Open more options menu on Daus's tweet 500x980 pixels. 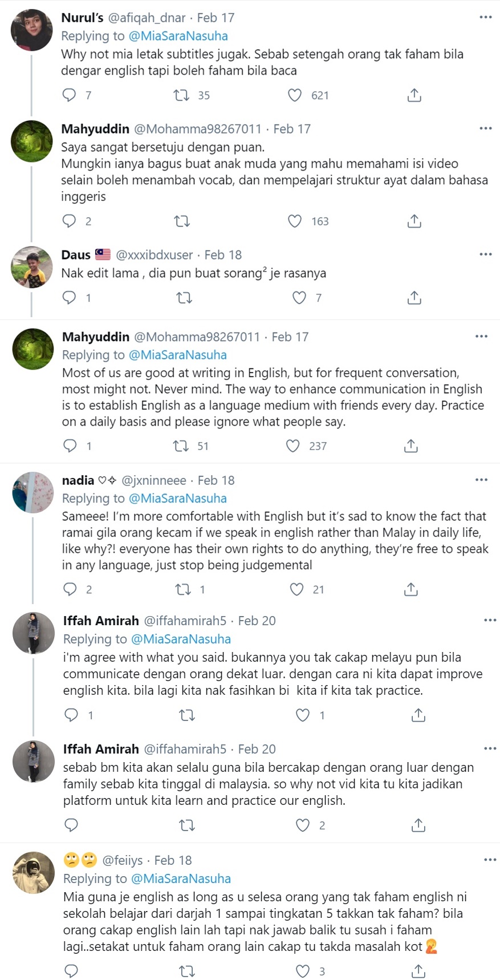tap(486, 254)
